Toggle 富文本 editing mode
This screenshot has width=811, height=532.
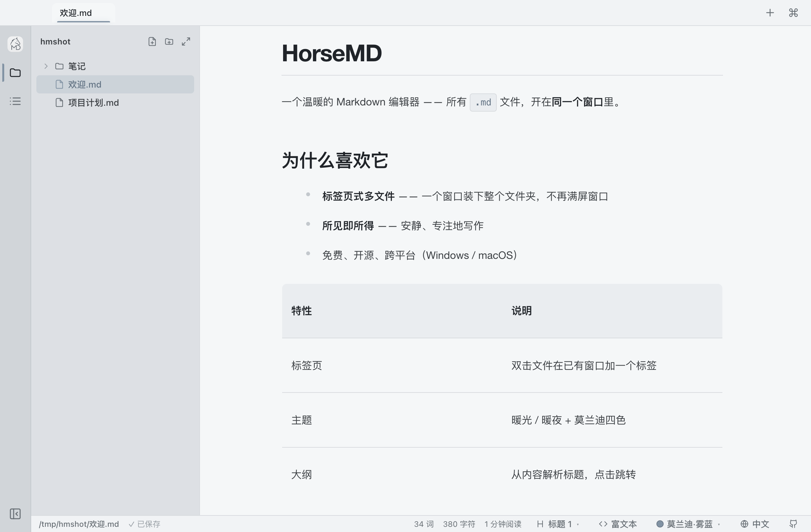(618, 524)
